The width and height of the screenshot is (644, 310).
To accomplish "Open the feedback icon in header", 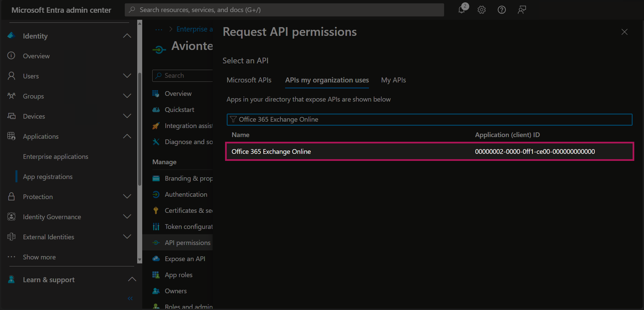I will [522, 10].
